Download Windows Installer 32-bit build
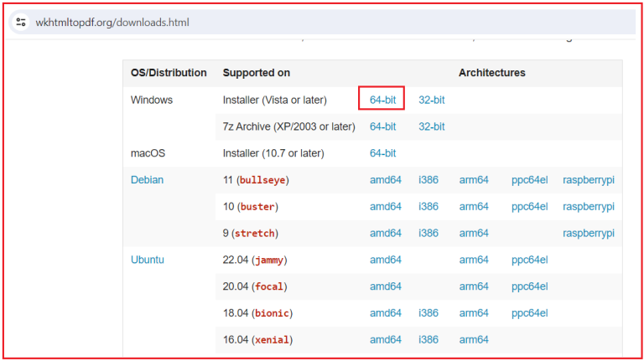 coord(431,100)
